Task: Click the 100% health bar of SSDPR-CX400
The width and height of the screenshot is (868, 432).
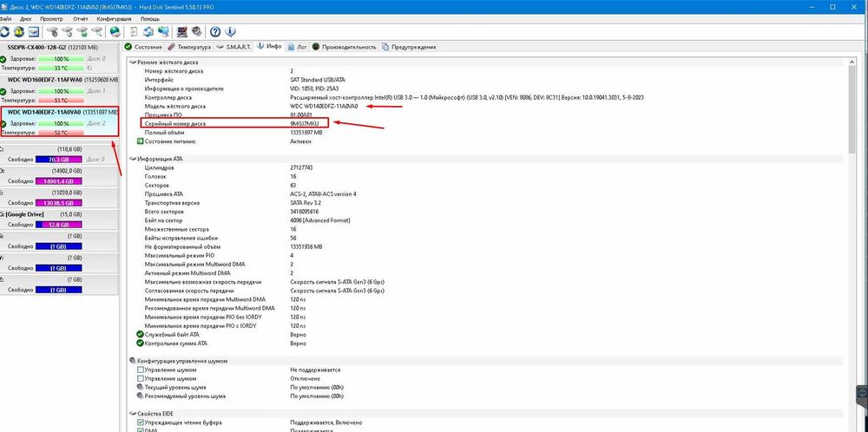Action: coord(62,59)
